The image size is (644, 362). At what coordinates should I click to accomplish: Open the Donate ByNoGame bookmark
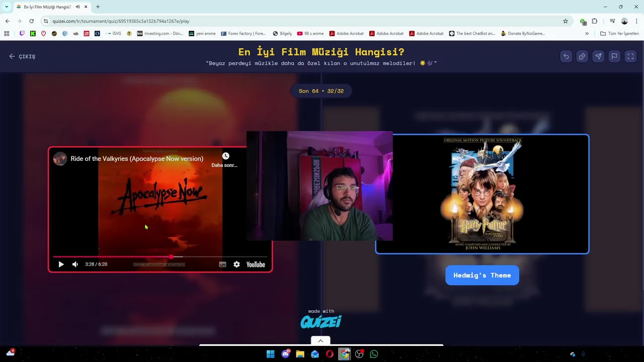523,34
